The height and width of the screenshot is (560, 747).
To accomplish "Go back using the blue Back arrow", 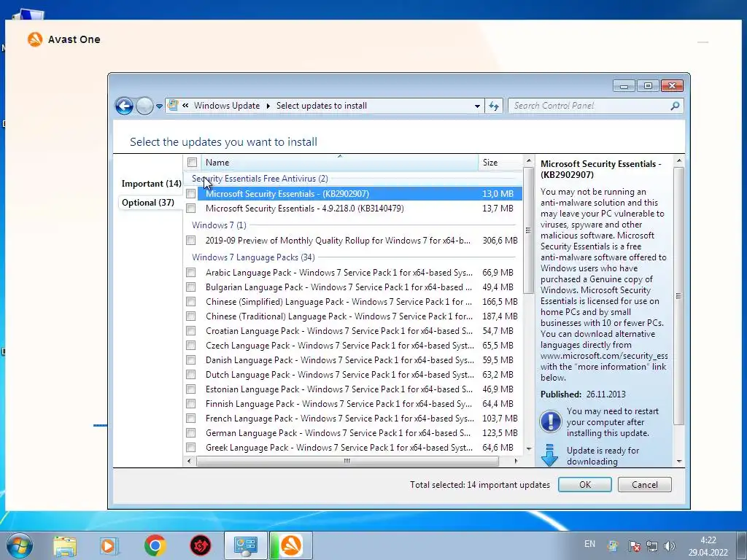I will pyautogui.click(x=124, y=106).
